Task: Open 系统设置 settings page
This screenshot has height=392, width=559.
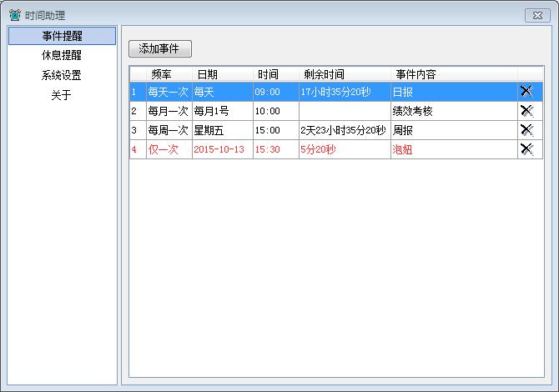Action: pyautogui.click(x=62, y=75)
